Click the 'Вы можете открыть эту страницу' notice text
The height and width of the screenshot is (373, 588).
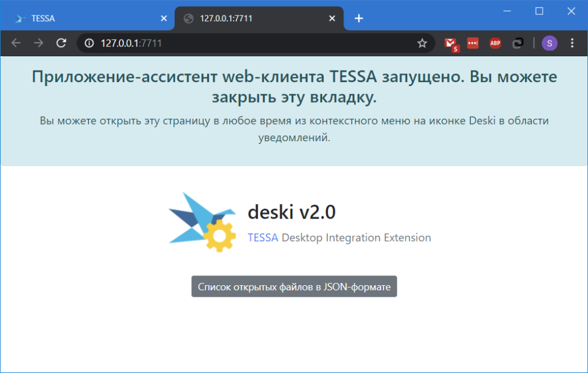pyautogui.click(x=294, y=129)
